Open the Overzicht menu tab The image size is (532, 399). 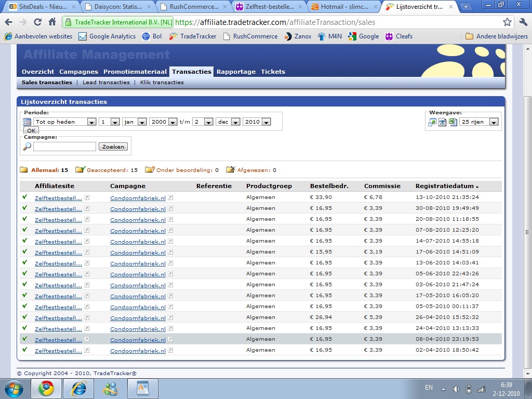tap(38, 72)
